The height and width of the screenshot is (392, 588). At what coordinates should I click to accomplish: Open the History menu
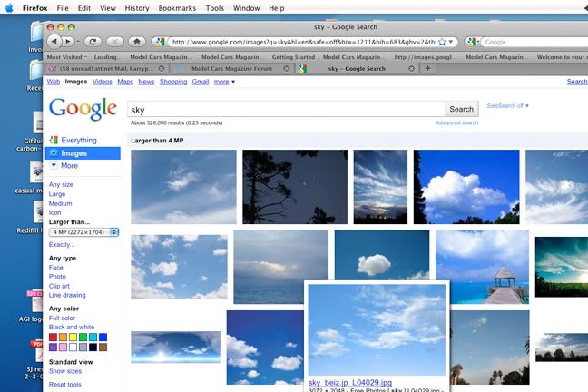pyautogui.click(x=137, y=8)
